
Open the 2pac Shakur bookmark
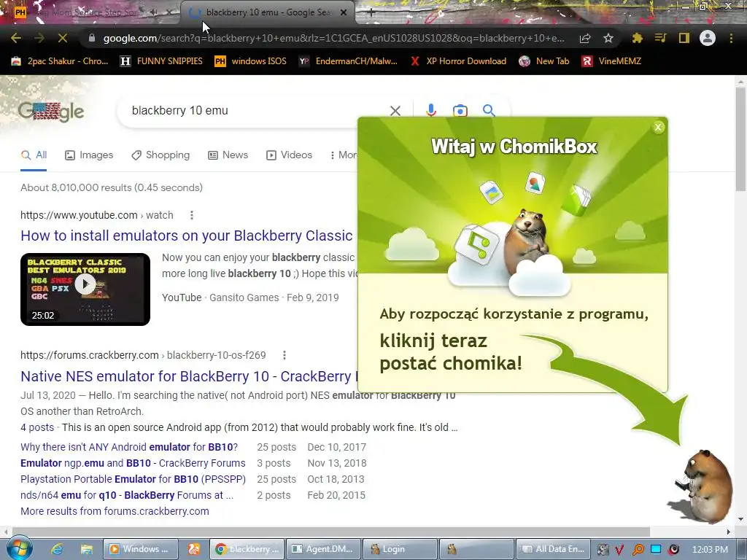tap(60, 61)
